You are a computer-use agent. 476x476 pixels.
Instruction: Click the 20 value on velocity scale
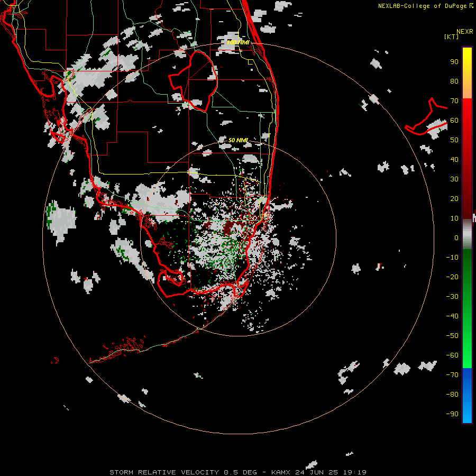[454, 198]
